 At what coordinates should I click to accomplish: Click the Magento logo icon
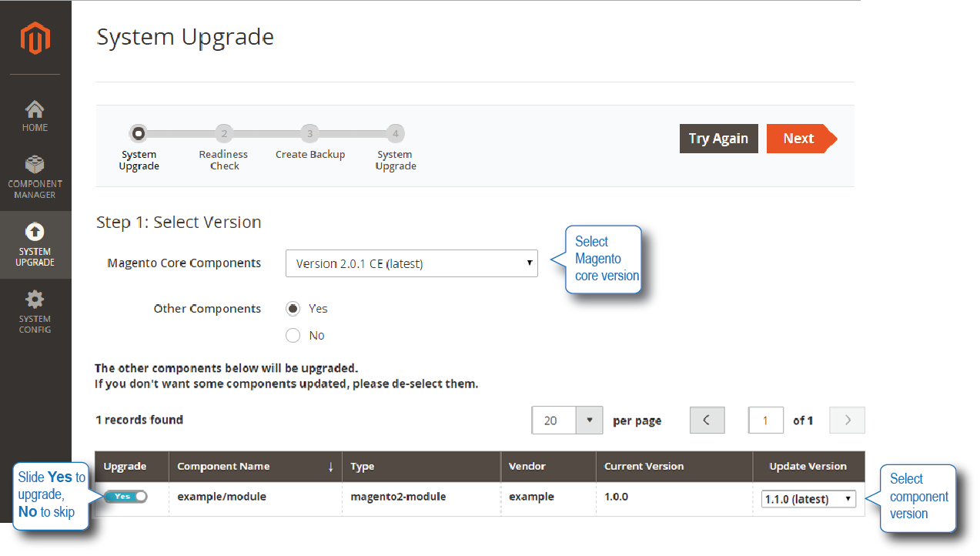pyautogui.click(x=35, y=38)
